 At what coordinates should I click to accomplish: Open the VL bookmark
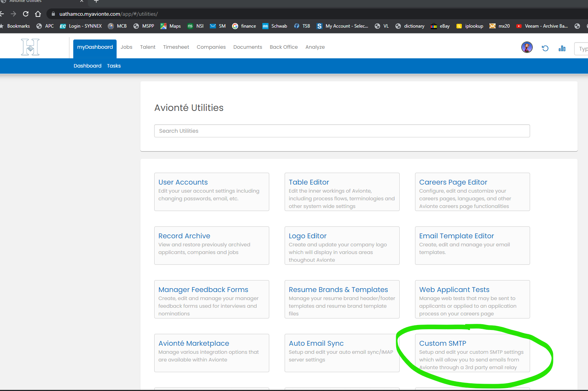click(x=382, y=26)
